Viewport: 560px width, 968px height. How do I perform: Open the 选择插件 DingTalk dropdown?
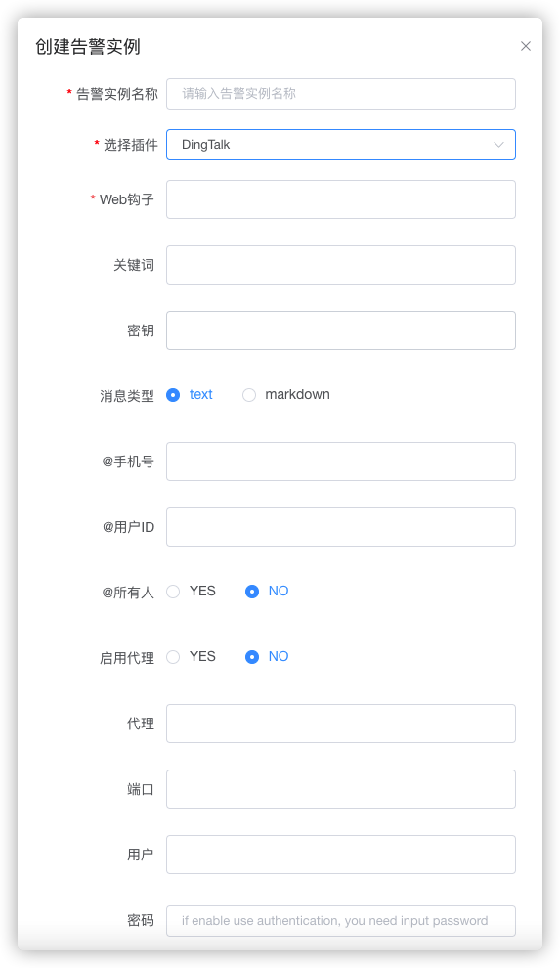pyautogui.click(x=340, y=145)
